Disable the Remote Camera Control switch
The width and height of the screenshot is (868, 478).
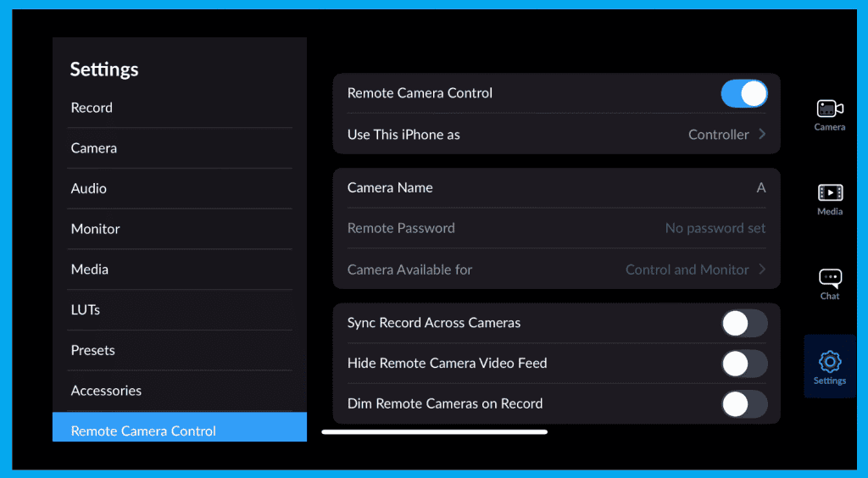tap(743, 93)
